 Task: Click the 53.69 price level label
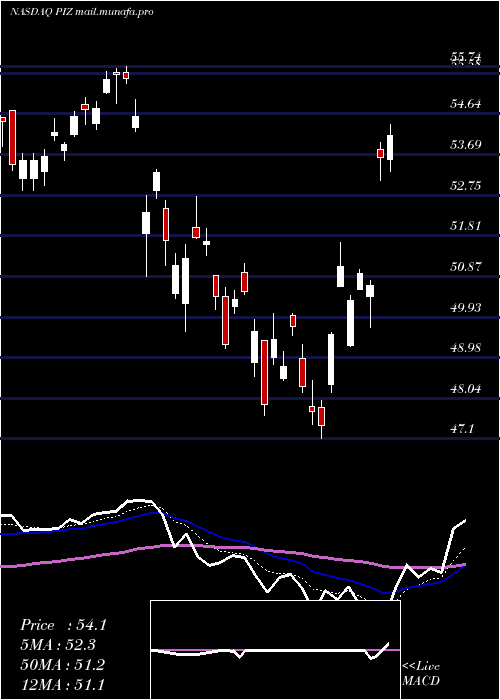(466, 145)
